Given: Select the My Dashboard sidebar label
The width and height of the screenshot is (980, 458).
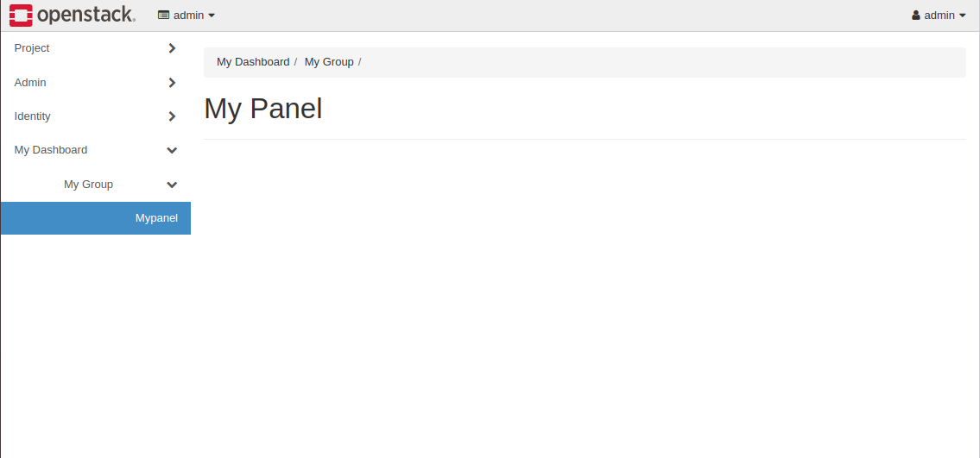Looking at the screenshot, I should [51, 150].
